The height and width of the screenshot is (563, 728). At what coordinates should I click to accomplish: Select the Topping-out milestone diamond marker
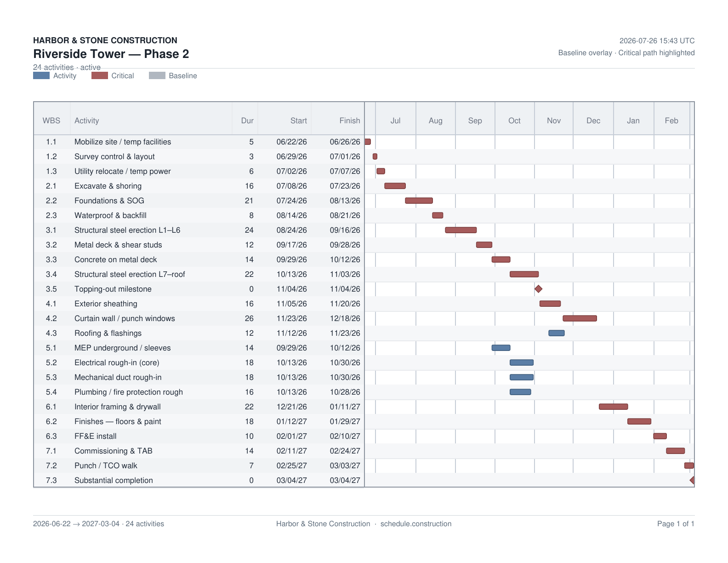(x=539, y=289)
